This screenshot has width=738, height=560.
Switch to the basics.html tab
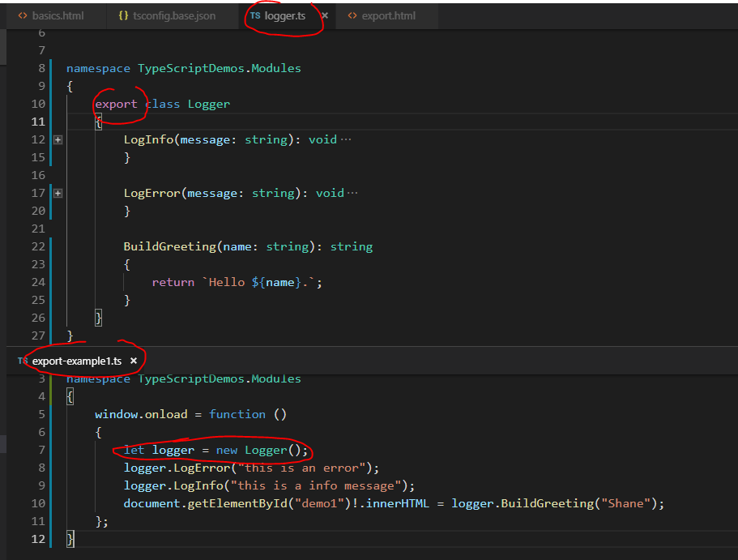57,16
